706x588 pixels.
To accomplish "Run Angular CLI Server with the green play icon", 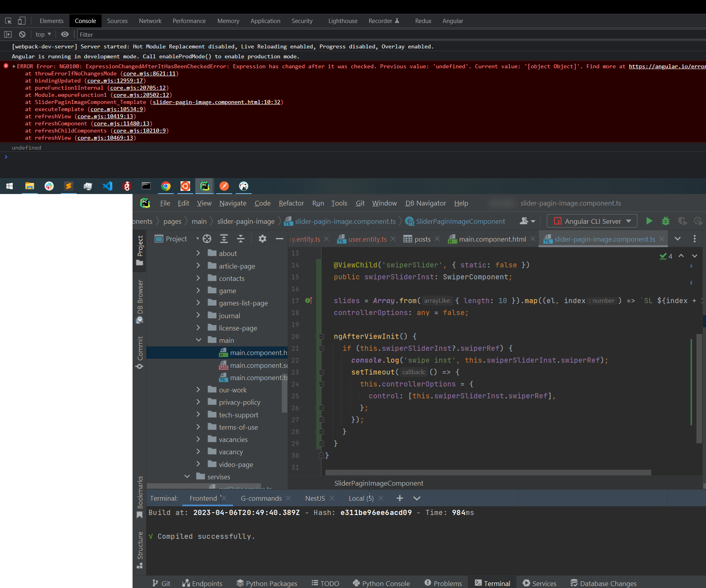I will coord(649,221).
